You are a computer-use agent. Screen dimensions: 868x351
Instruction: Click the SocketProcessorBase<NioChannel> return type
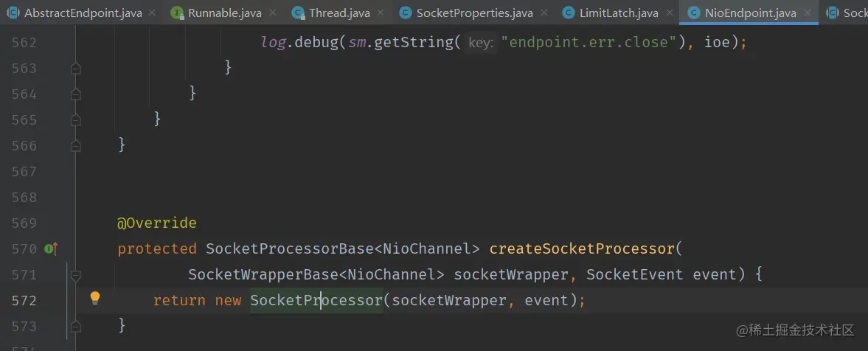[x=343, y=249]
